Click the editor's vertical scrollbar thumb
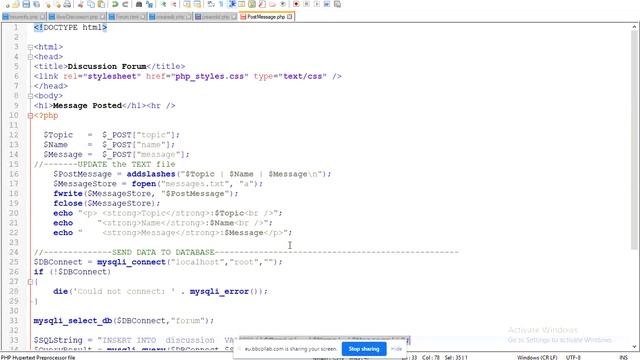Image resolution: width=640 pixels, height=360 pixels. (x=634, y=139)
